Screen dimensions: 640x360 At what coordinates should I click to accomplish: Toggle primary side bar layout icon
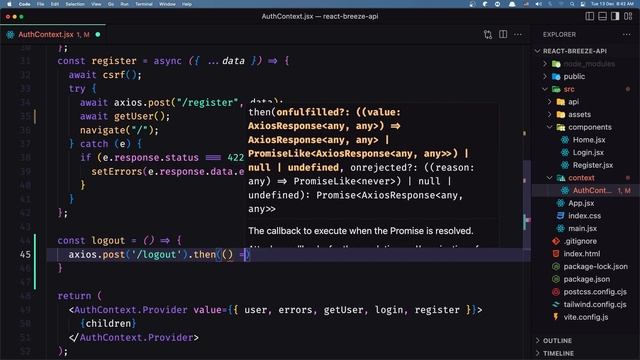589,16
